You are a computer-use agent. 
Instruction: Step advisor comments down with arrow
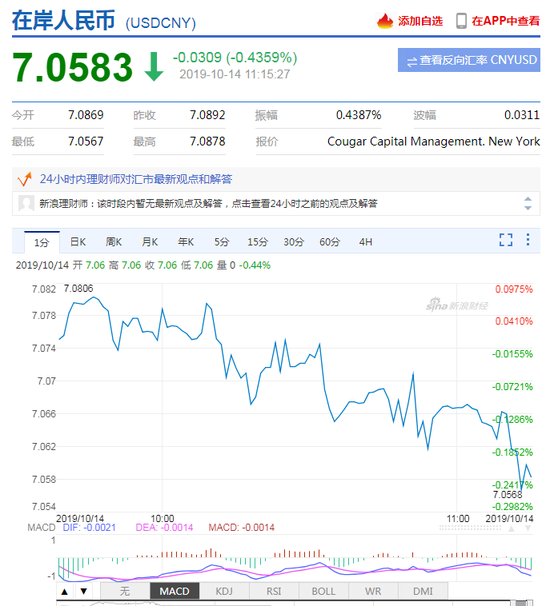[528, 208]
